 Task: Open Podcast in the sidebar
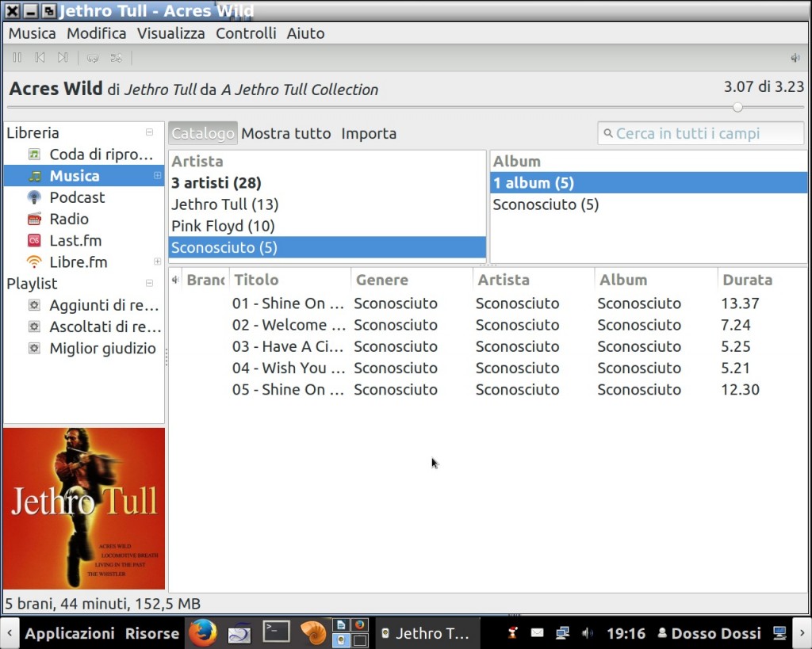click(77, 197)
